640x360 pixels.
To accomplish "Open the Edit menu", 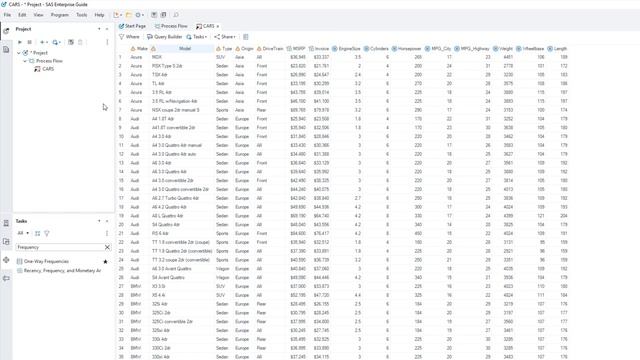I will (22, 15).
